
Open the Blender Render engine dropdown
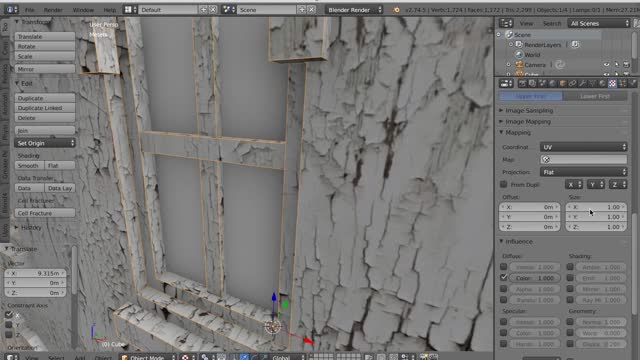pyautogui.click(x=355, y=10)
